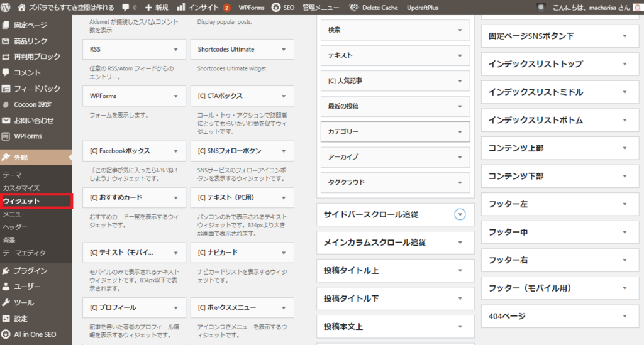
Task: Click the インサイト chart icon
Action: [180, 7]
